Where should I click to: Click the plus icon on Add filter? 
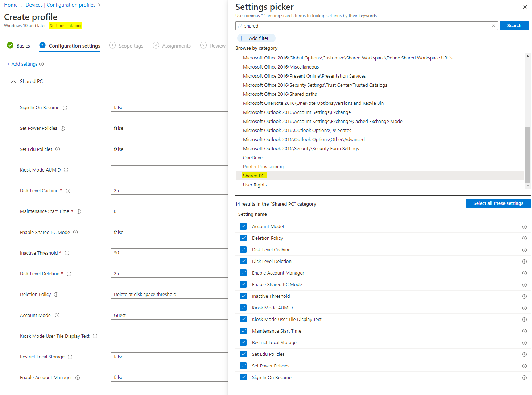(242, 38)
